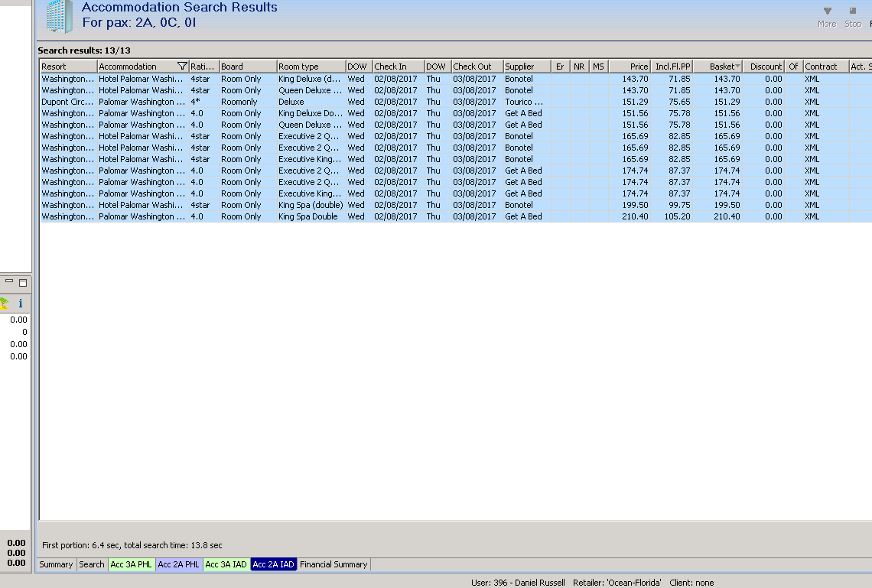Select the 'King Spa (double)' room type cell
This screenshot has width=872, height=588.
pyautogui.click(x=311, y=205)
